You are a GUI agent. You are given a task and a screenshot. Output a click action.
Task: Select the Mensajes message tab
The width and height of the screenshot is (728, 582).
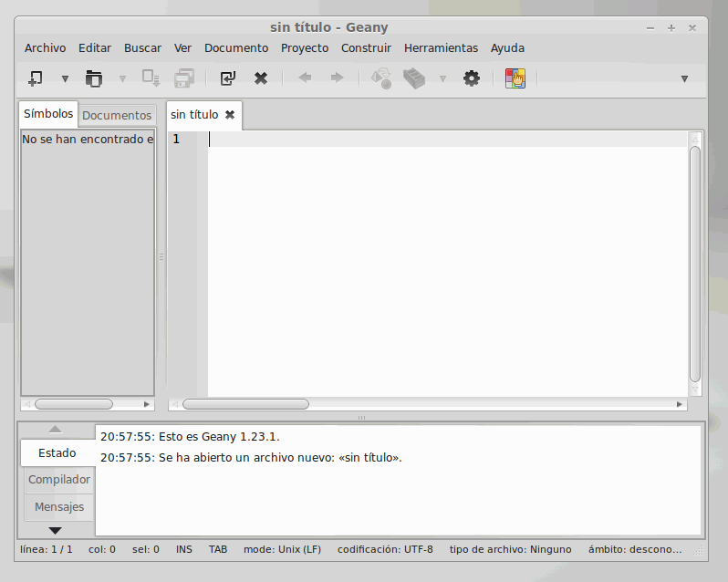tap(59, 507)
